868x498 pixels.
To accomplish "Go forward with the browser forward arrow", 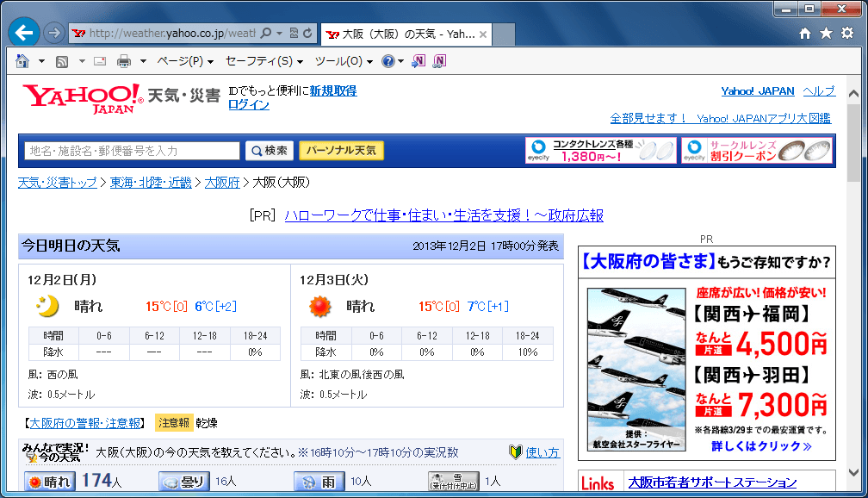I will click(53, 34).
